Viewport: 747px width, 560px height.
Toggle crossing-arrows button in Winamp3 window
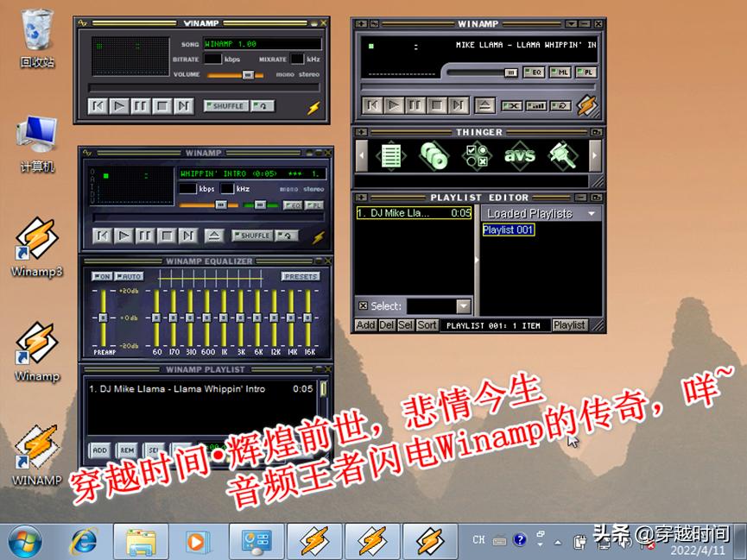pyautogui.click(x=511, y=106)
